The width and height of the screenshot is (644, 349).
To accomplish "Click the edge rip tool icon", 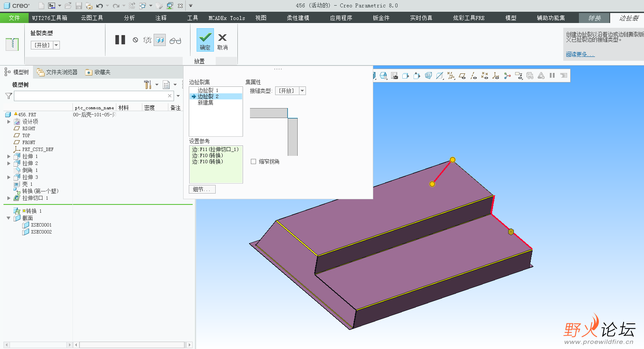I will click(12, 44).
